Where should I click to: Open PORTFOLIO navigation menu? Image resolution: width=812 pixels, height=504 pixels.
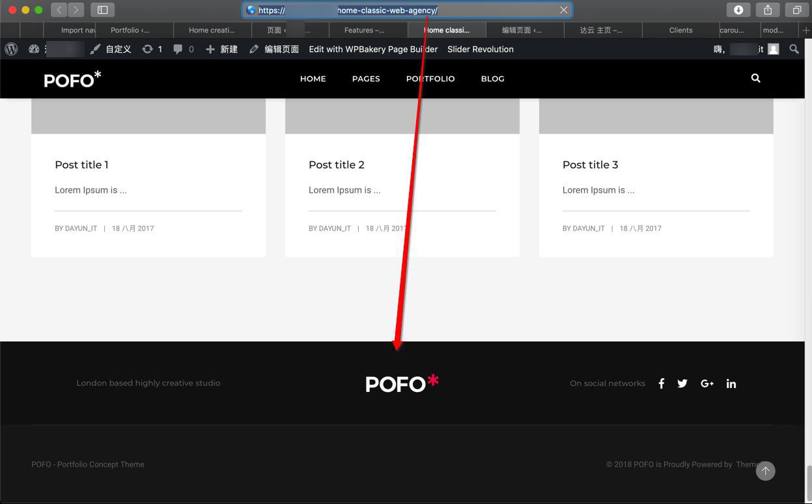[x=430, y=79]
